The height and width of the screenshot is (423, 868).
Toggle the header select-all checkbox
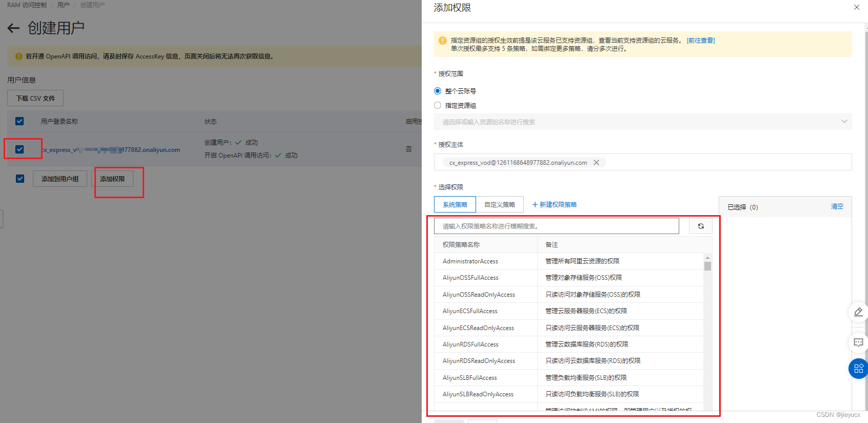point(19,121)
